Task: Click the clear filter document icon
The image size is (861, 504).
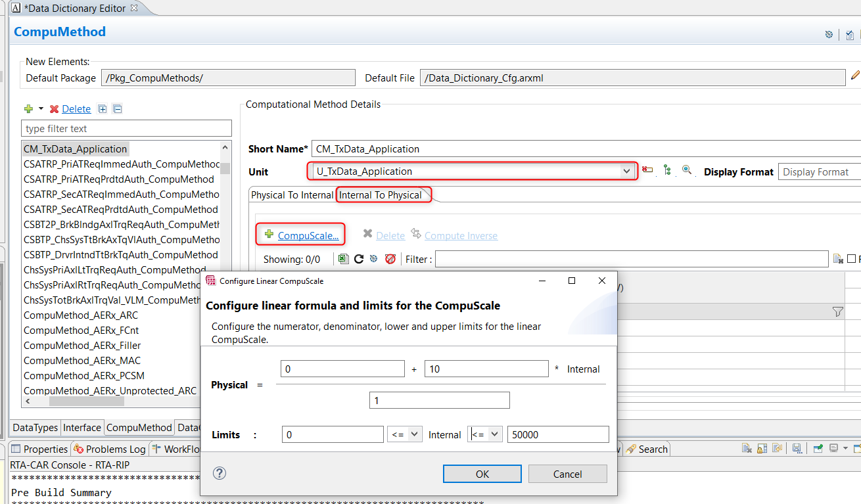Action: click(837, 259)
